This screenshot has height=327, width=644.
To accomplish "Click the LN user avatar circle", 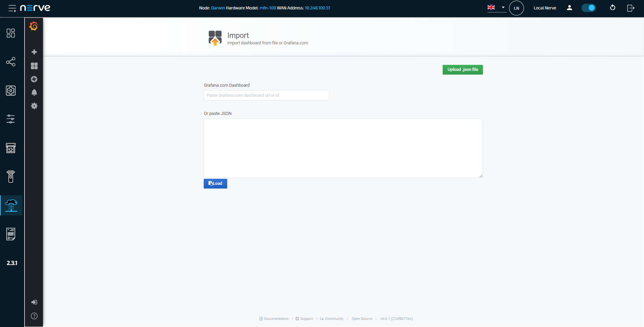I will (x=516, y=8).
